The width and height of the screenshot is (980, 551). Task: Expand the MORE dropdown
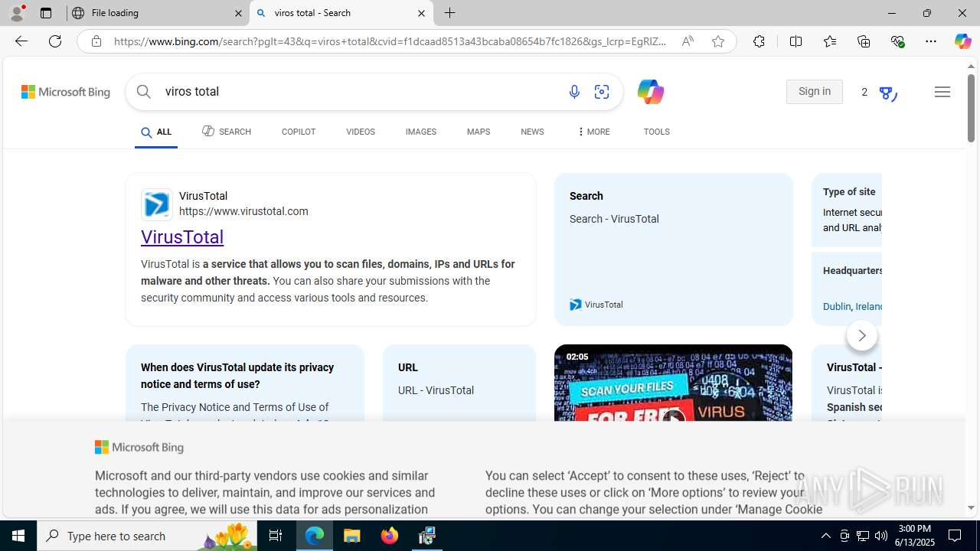pos(593,132)
